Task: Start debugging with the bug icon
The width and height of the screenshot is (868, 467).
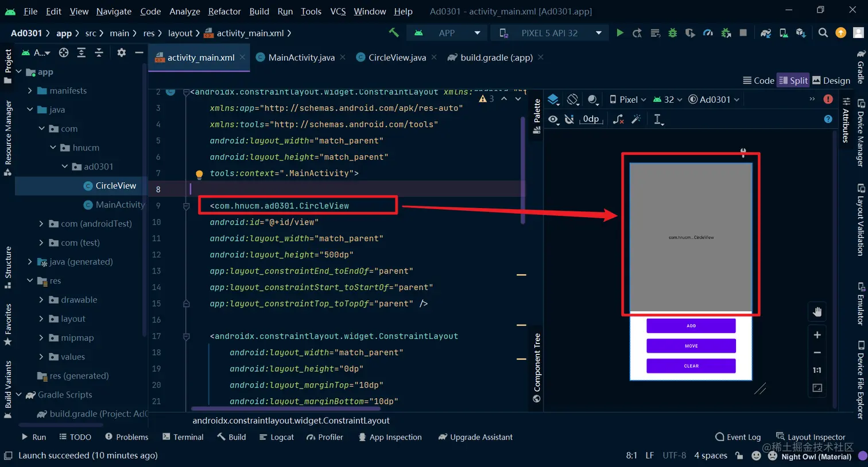Action: (672, 33)
